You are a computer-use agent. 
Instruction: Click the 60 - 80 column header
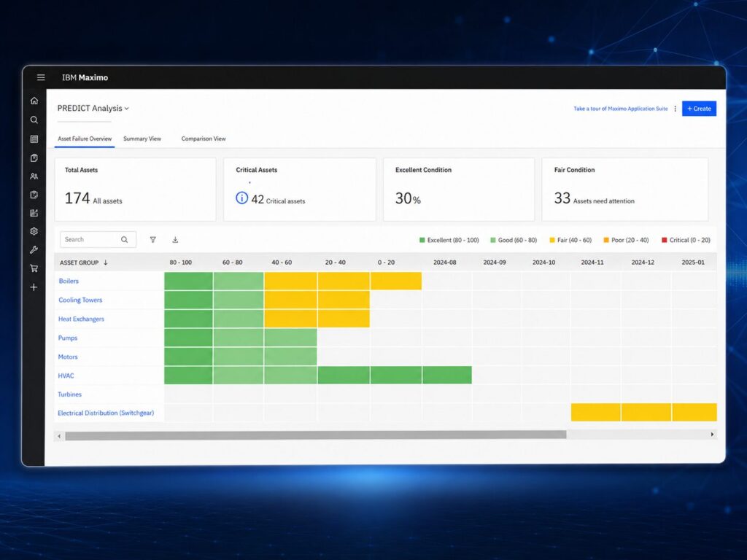232,262
